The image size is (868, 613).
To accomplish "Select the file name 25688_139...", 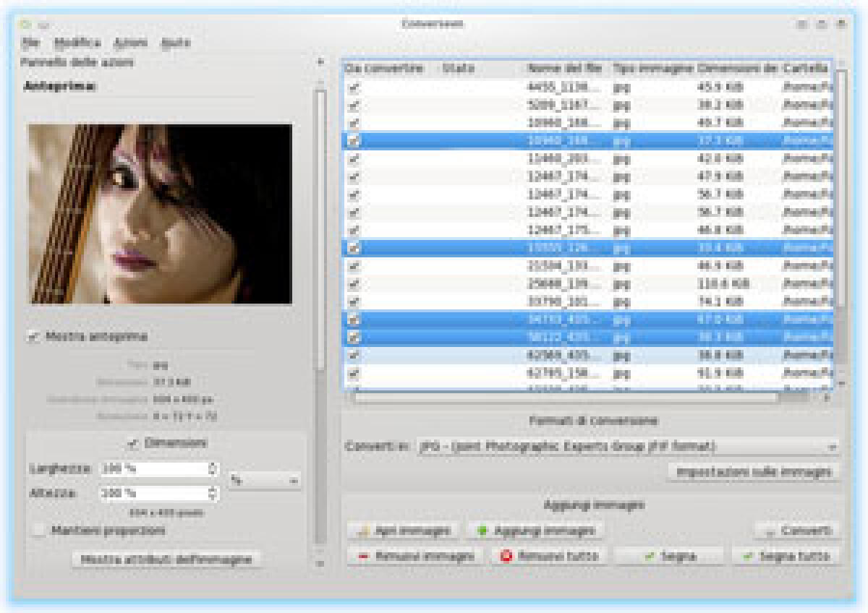I will pyautogui.click(x=564, y=283).
